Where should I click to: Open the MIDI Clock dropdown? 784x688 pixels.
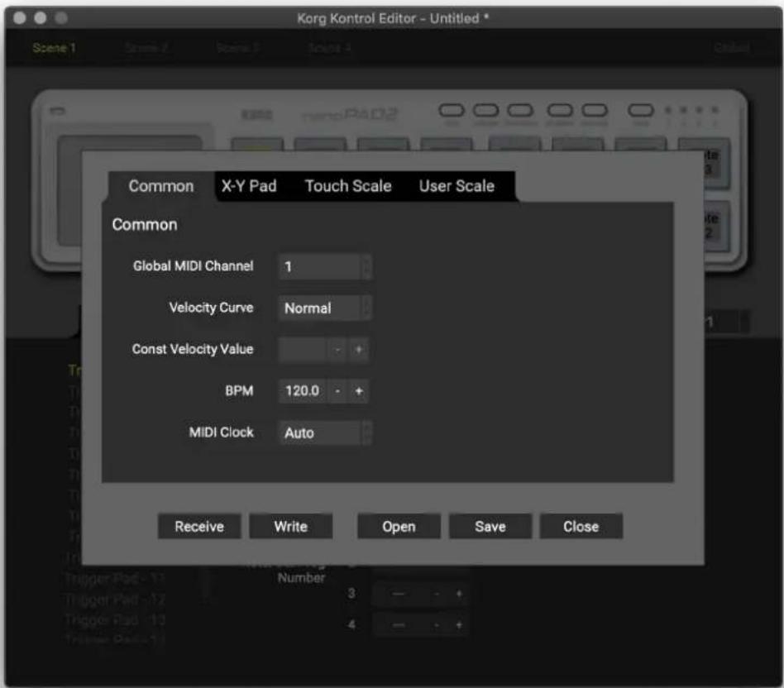[x=325, y=432]
